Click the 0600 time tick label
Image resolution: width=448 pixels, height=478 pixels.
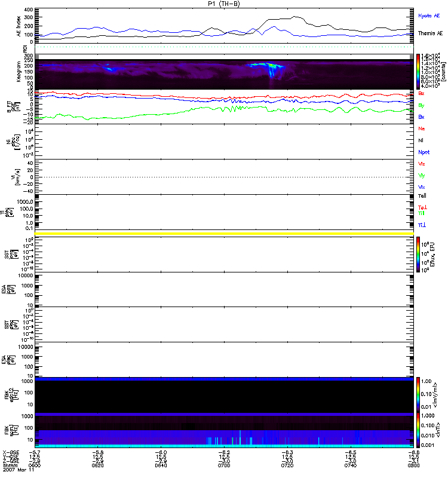click(35, 465)
